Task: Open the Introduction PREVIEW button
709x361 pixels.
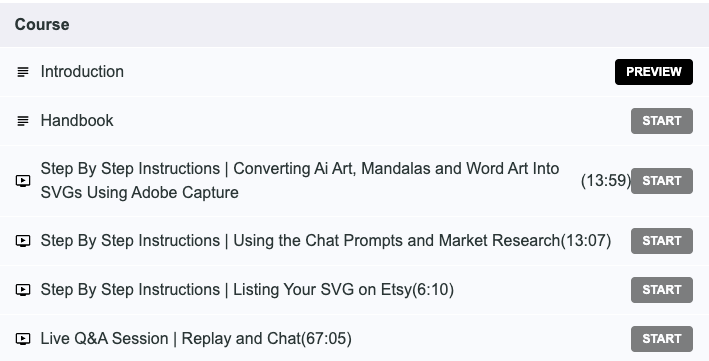Action: pyautogui.click(x=653, y=72)
